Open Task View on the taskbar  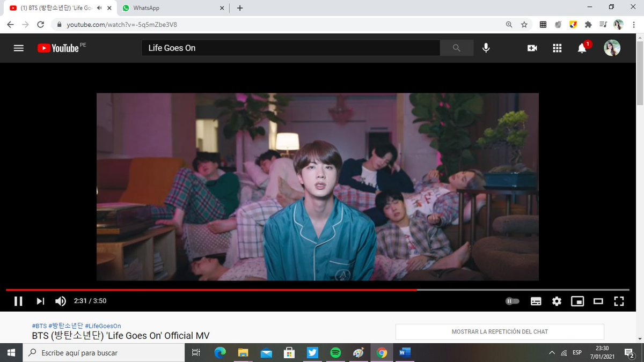tap(196, 352)
